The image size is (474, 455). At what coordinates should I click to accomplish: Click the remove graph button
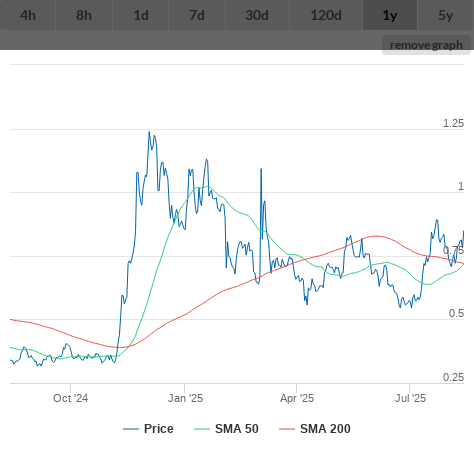426,45
